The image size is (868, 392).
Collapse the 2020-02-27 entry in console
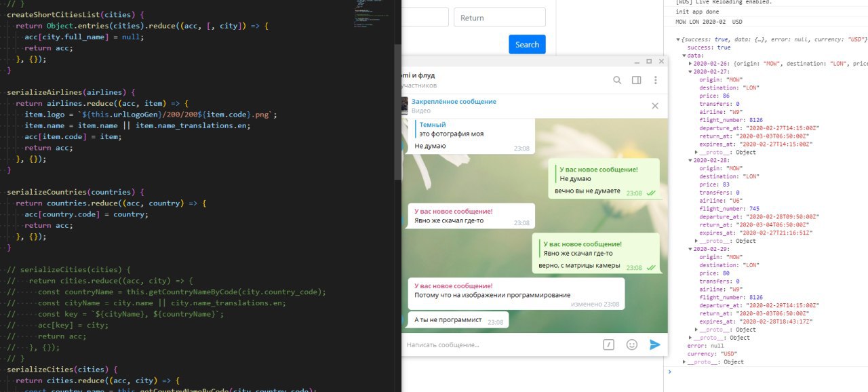pyautogui.click(x=690, y=72)
